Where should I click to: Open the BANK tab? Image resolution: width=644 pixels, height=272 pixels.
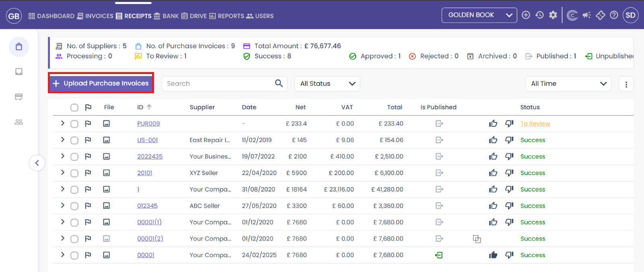[166, 16]
